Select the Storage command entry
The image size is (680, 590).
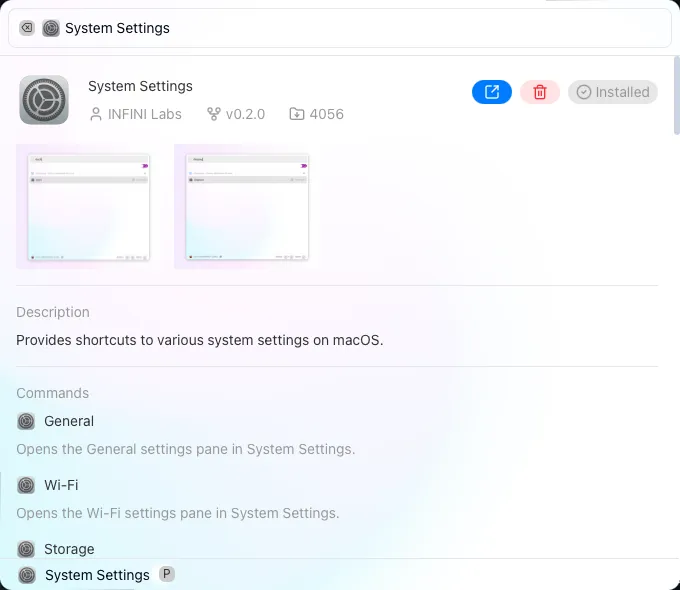[69, 549]
